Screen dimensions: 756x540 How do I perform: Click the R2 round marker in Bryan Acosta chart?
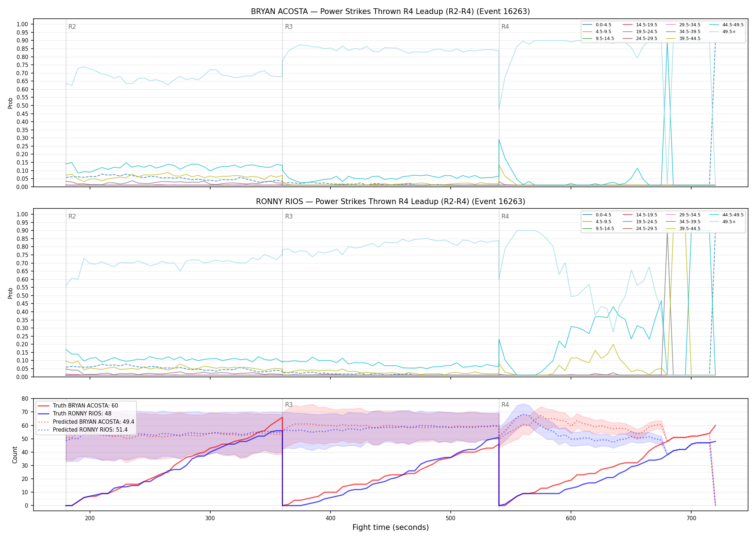(72, 27)
